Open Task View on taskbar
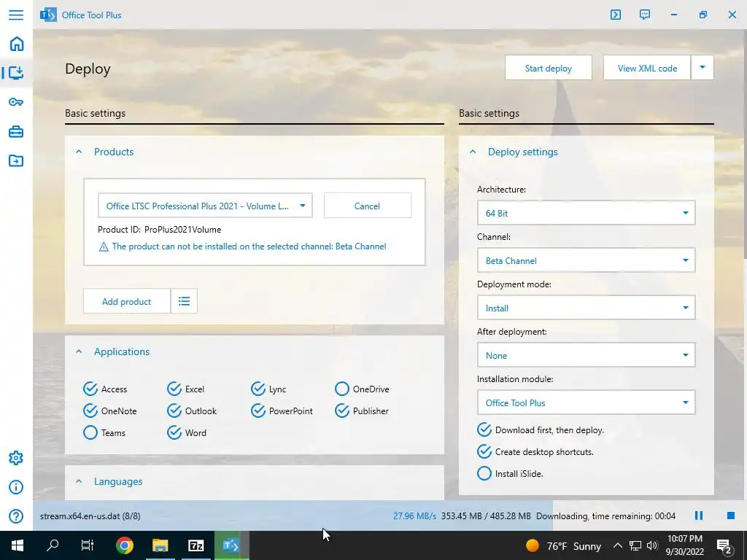Screen dimensions: 747x560 [x=88, y=545]
